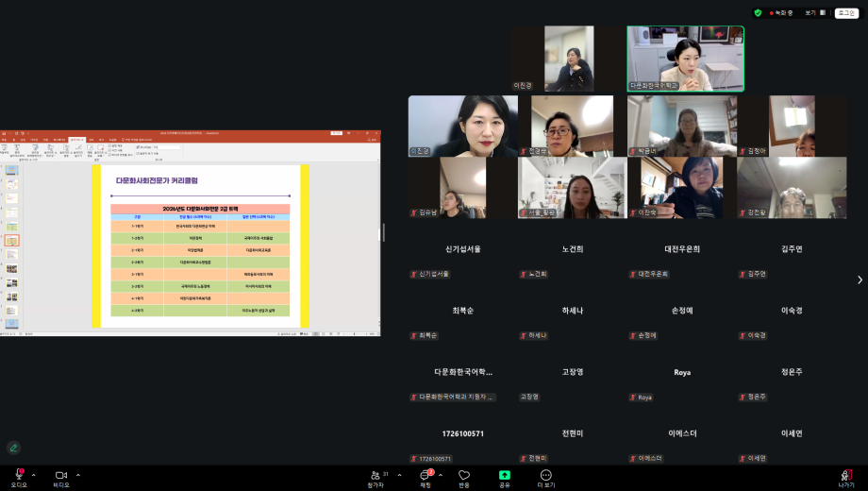Unmute microphone with the audio icon

pyautogui.click(x=20, y=475)
